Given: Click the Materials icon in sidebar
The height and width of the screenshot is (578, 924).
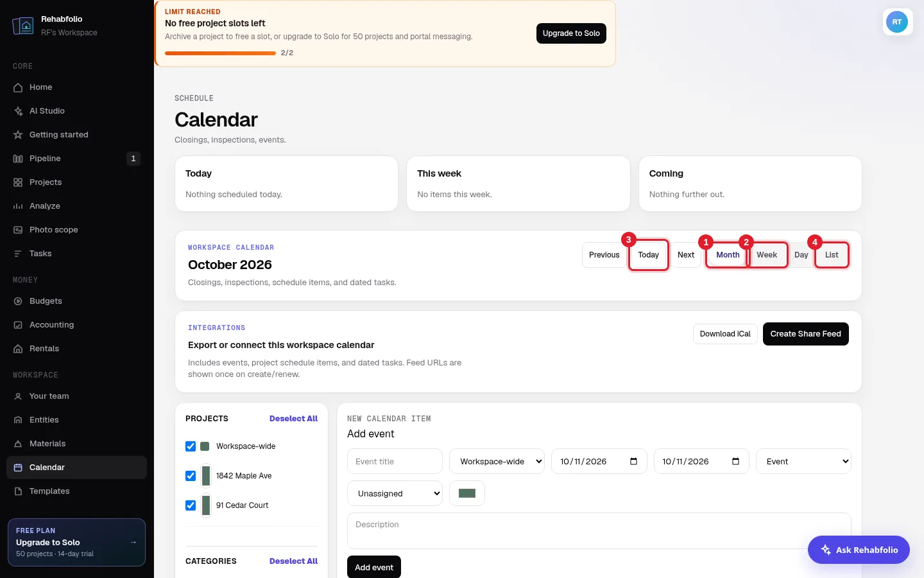Looking at the screenshot, I should tap(18, 444).
